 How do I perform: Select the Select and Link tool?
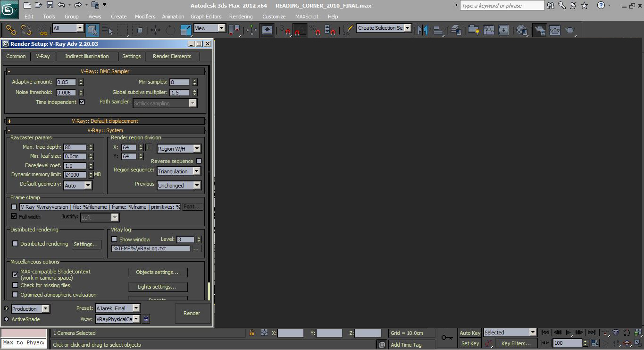(11, 30)
